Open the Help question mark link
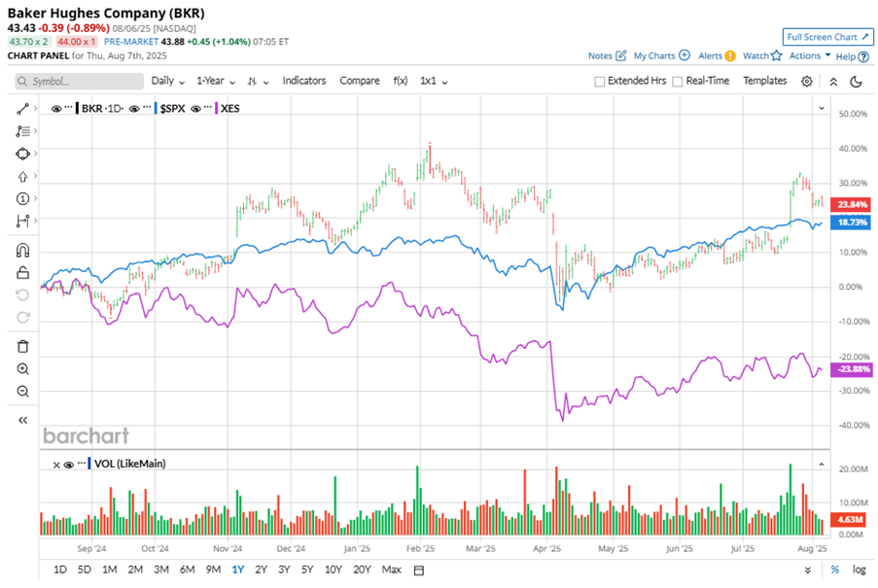The image size is (878, 588). (x=853, y=56)
